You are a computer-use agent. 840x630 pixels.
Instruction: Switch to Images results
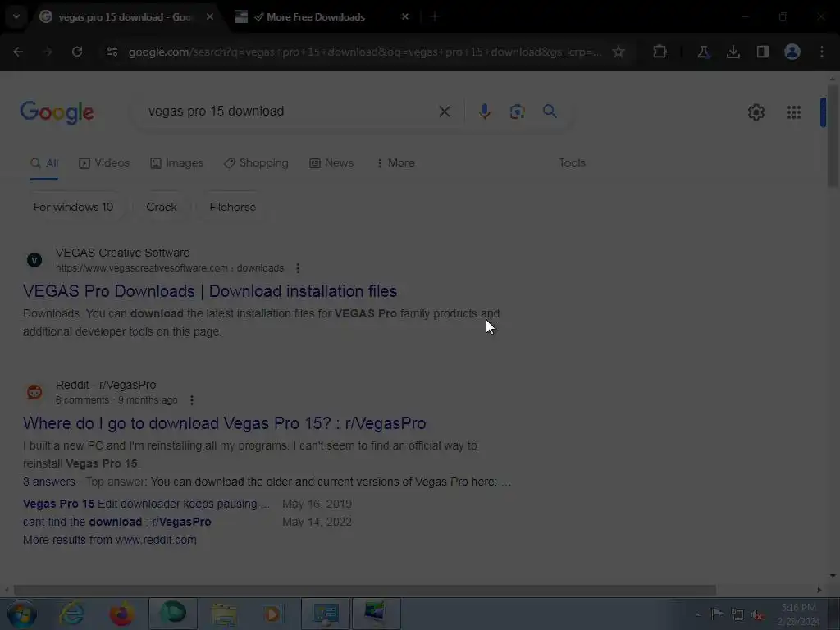tap(177, 163)
